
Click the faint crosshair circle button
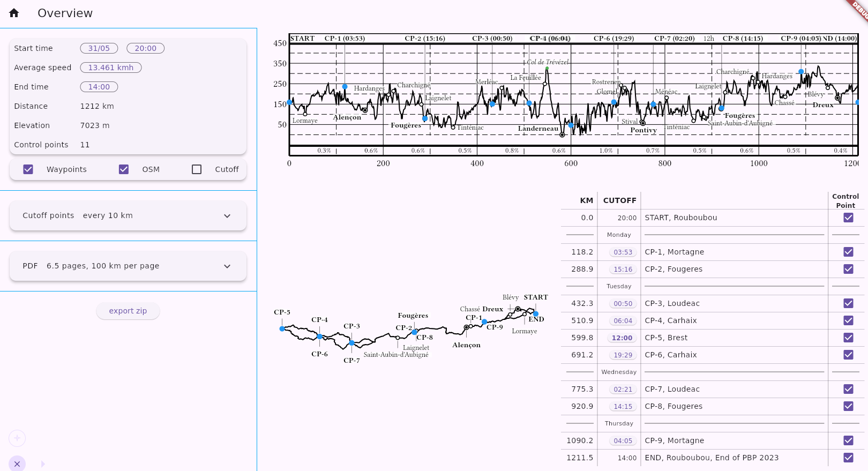coord(17,438)
